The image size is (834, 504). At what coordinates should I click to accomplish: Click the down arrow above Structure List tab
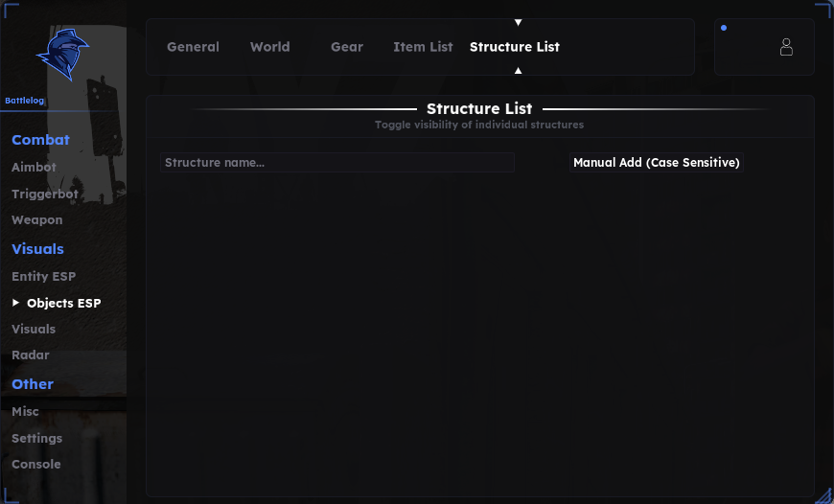pyautogui.click(x=518, y=22)
